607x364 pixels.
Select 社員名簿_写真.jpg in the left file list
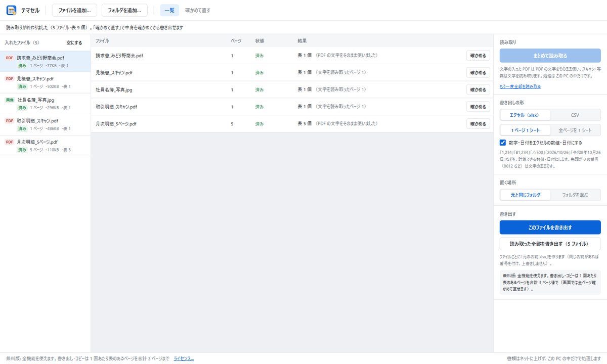[x=46, y=104]
